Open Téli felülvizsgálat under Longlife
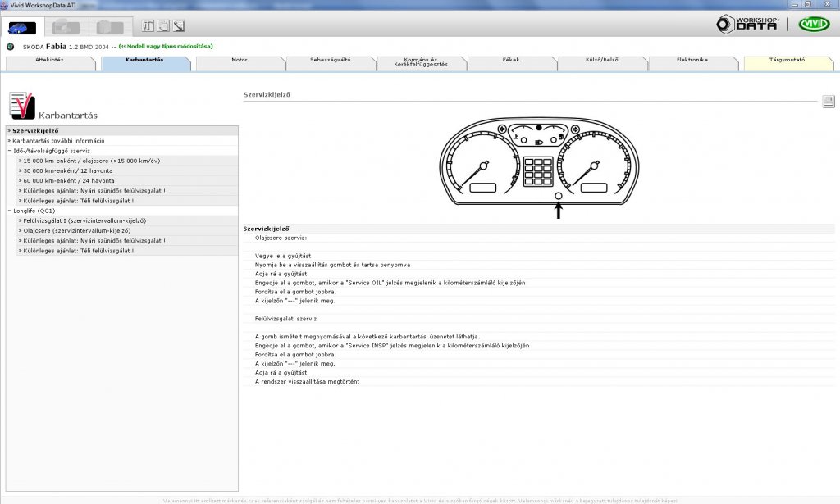The height and width of the screenshot is (504, 840). pos(127,251)
